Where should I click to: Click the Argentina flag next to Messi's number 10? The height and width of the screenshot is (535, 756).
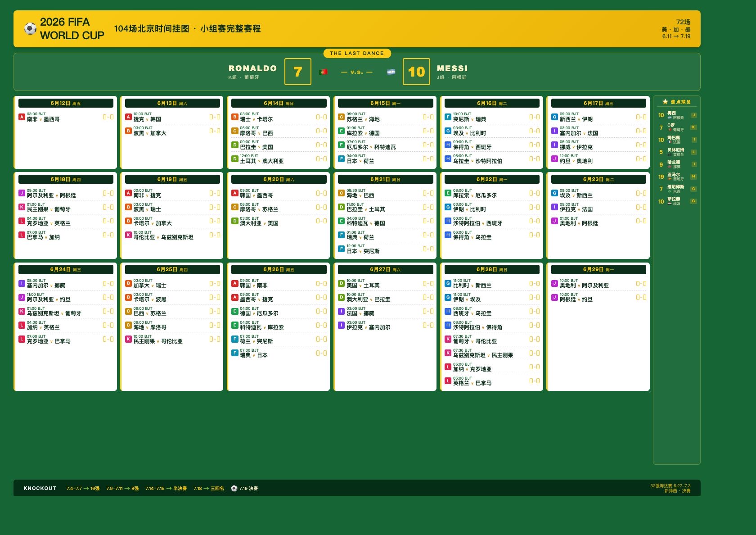pos(391,72)
